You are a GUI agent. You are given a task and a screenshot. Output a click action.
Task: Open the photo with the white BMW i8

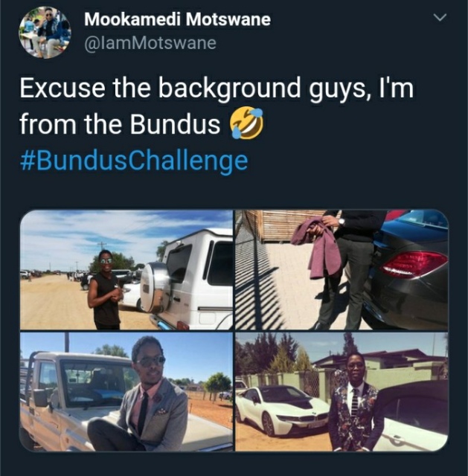(342, 392)
